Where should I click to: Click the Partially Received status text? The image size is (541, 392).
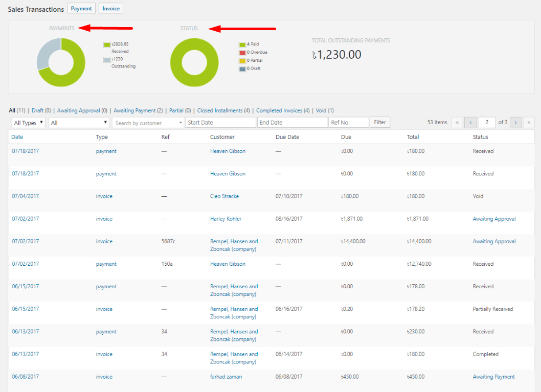(x=493, y=309)
